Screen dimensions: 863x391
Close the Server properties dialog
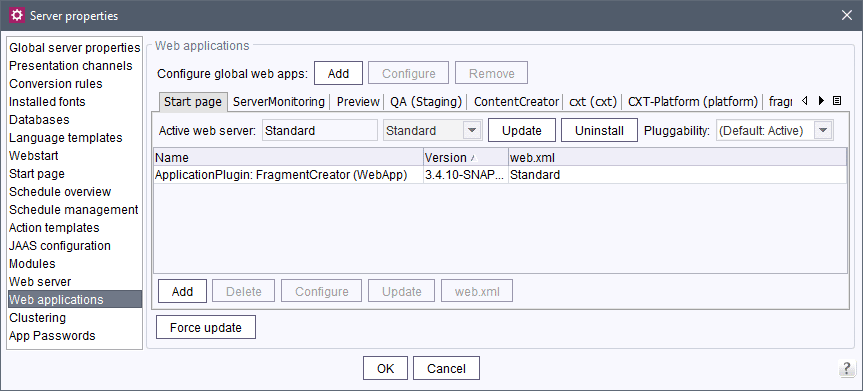tap(846, 15)
